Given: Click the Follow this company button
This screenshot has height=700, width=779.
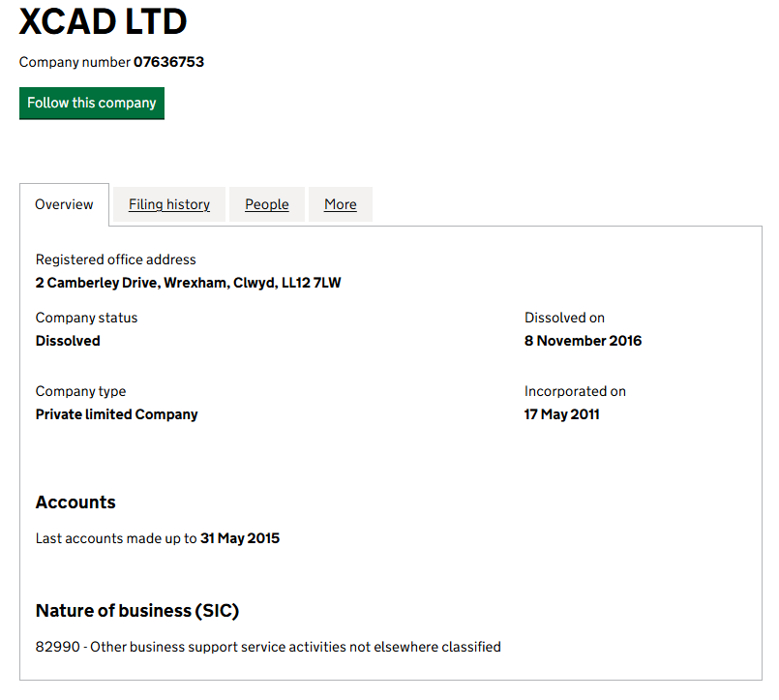Looking at the screenshot, I should pyautogui.click(x=92, y=103).
